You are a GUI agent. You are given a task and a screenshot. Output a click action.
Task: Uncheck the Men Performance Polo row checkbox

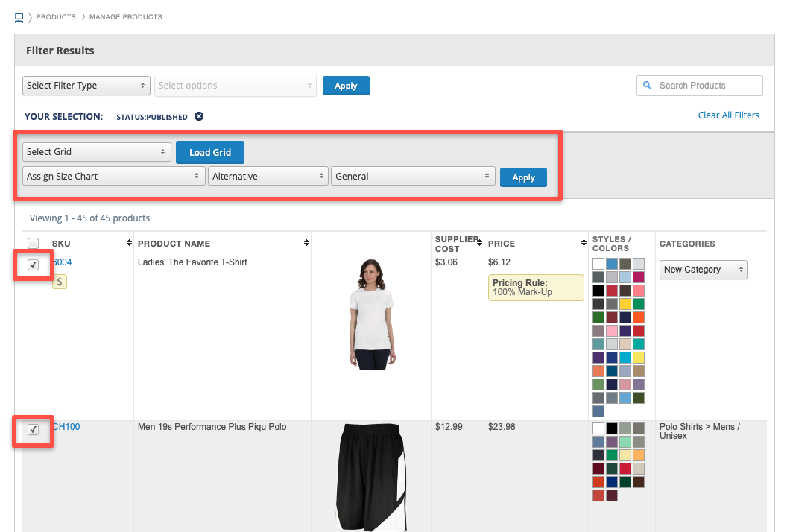point(34,430)
